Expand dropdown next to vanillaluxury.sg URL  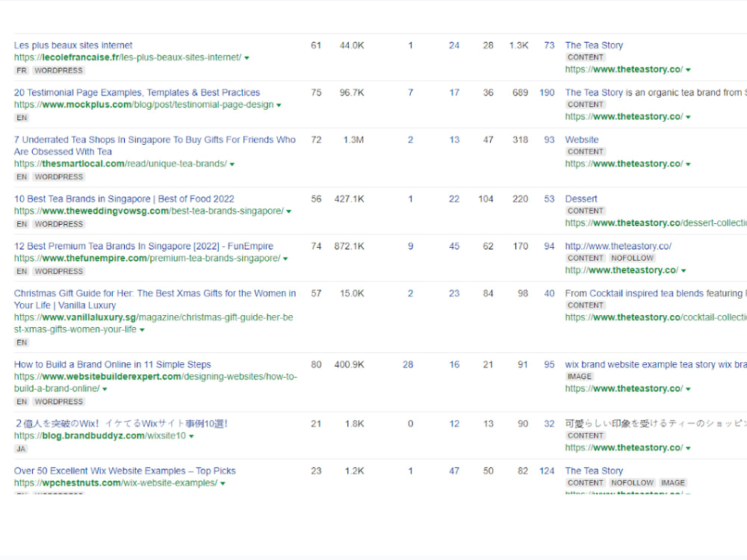(142, 329)
